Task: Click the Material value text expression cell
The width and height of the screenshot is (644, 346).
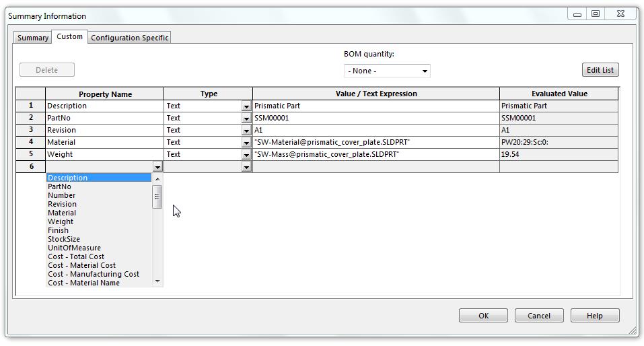Action: click(375, 142)
